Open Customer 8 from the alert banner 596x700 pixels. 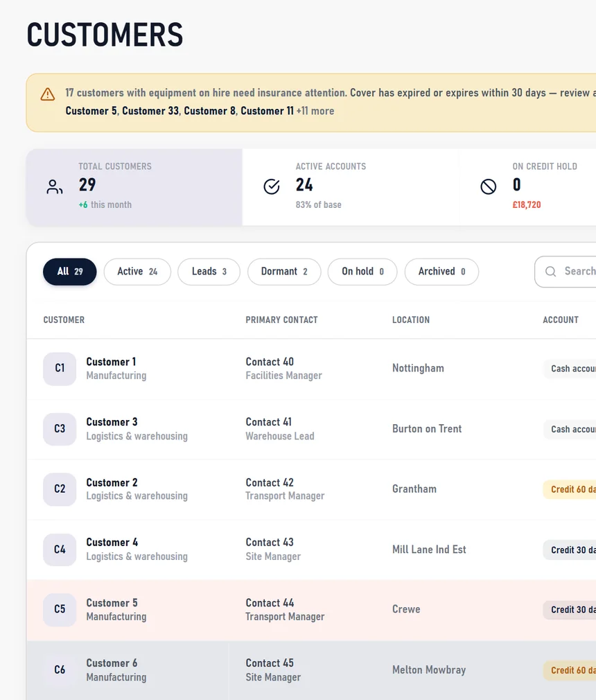click(x=210, y=111)
